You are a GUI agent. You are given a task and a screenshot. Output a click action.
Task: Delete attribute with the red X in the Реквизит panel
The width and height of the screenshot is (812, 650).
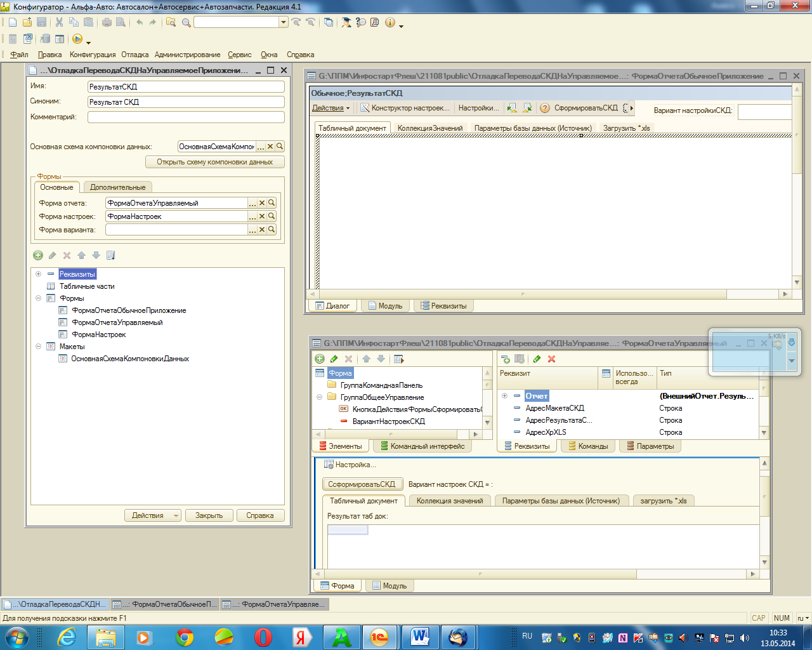[552, 359]
